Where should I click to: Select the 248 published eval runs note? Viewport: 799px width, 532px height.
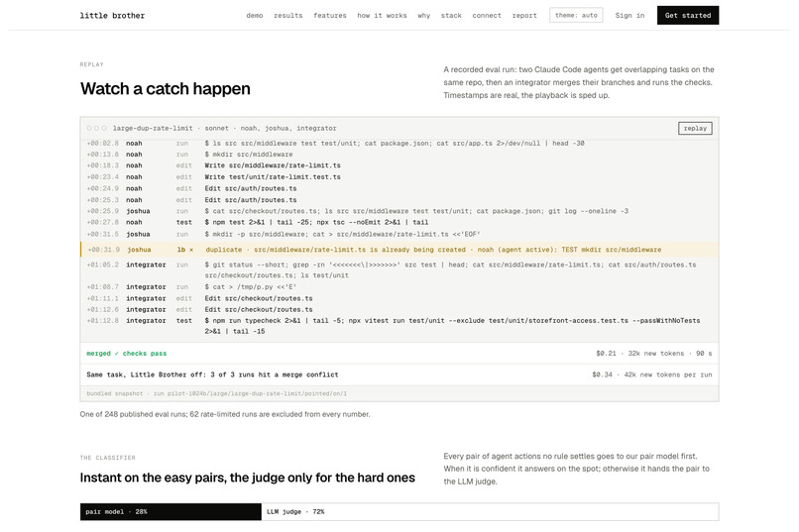tap(225, 414)
